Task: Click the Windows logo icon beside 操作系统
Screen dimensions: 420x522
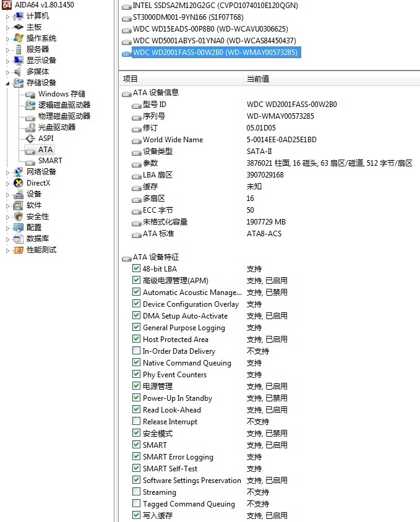Action: [x=19, y=38]
